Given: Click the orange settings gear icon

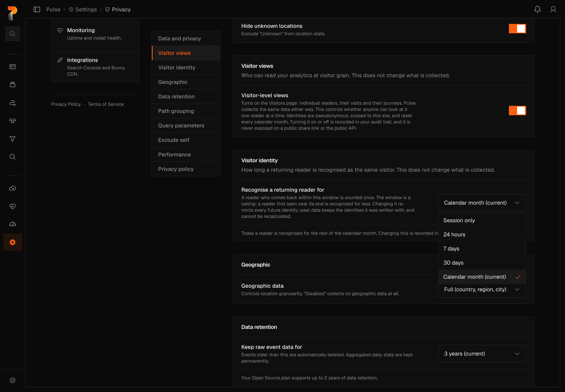Looking at the screenshot, I should 13,242.
